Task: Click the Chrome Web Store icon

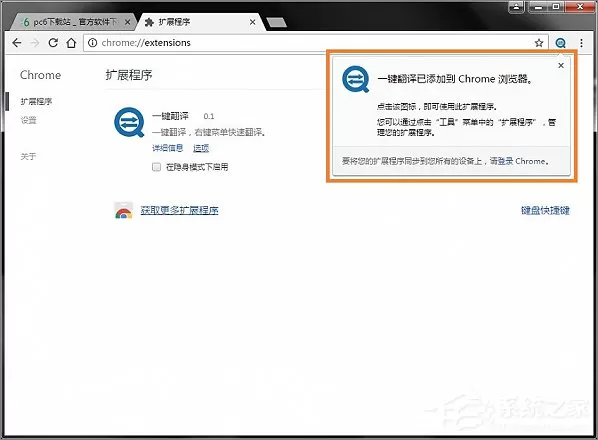Action: click(124, 210)
